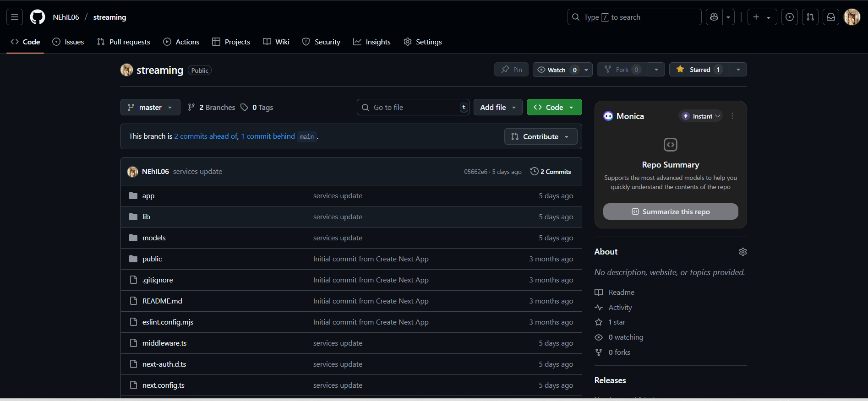Open the next-auth.d.ts file
The image size is (868, 401).
164,364
